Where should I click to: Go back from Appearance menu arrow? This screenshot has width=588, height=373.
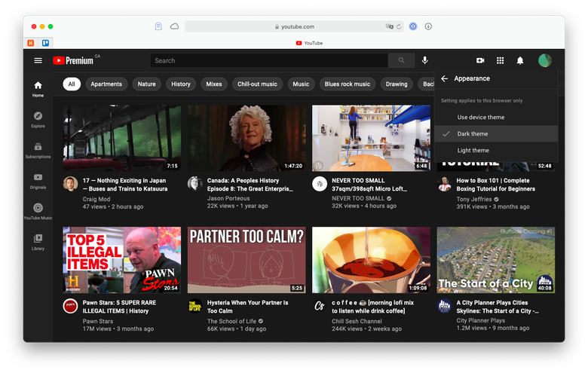pos(444,78)
